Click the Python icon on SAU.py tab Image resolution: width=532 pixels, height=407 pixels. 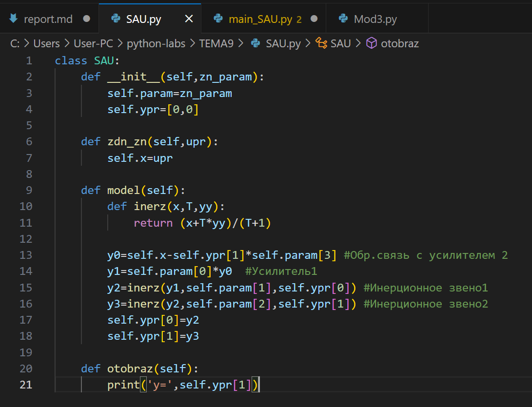tap(116, 19)
